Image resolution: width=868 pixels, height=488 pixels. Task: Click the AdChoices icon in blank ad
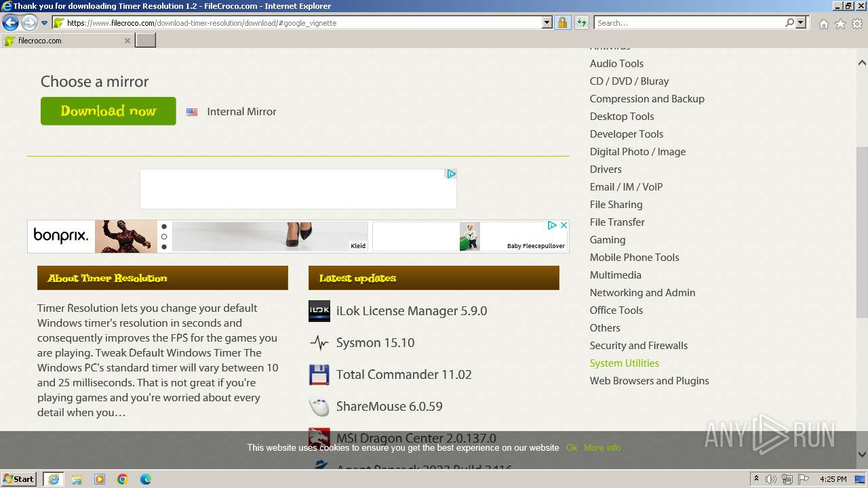pyautogui.click(x=451, y=174)
